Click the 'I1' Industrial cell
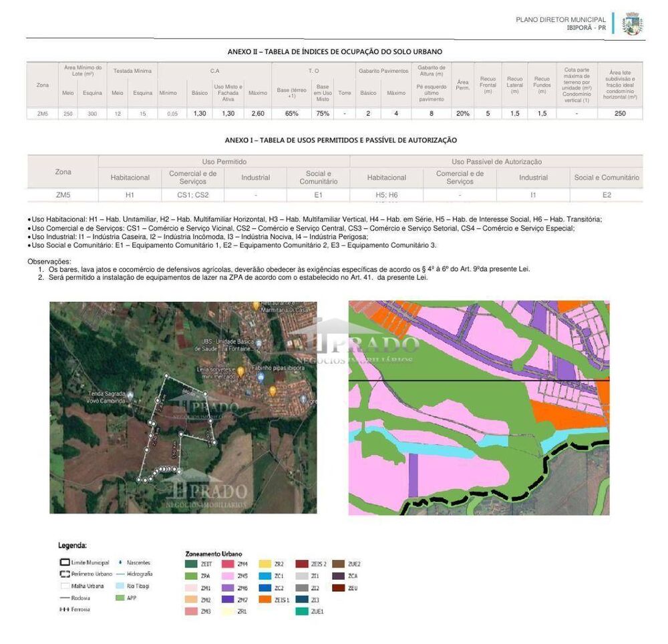This screenshot has height=644, width=668. coord(533,195)
